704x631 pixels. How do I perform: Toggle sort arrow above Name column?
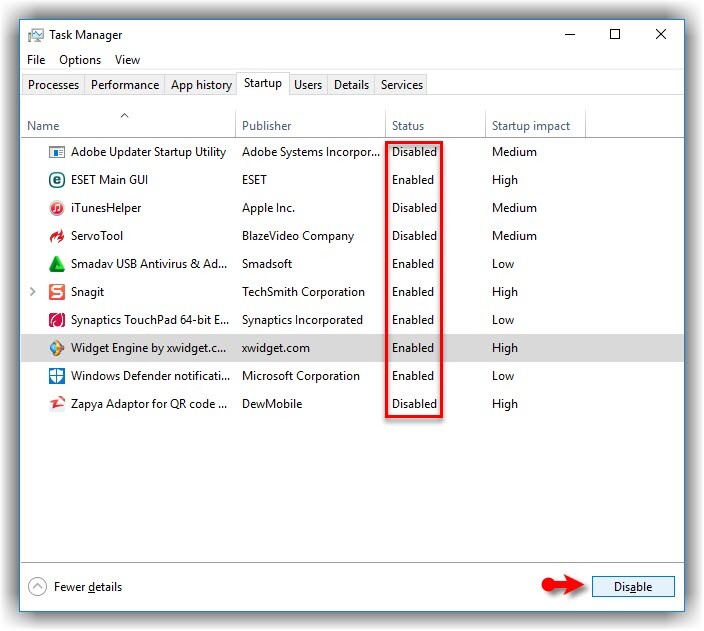pyautogui.click(x=124, y=115)
